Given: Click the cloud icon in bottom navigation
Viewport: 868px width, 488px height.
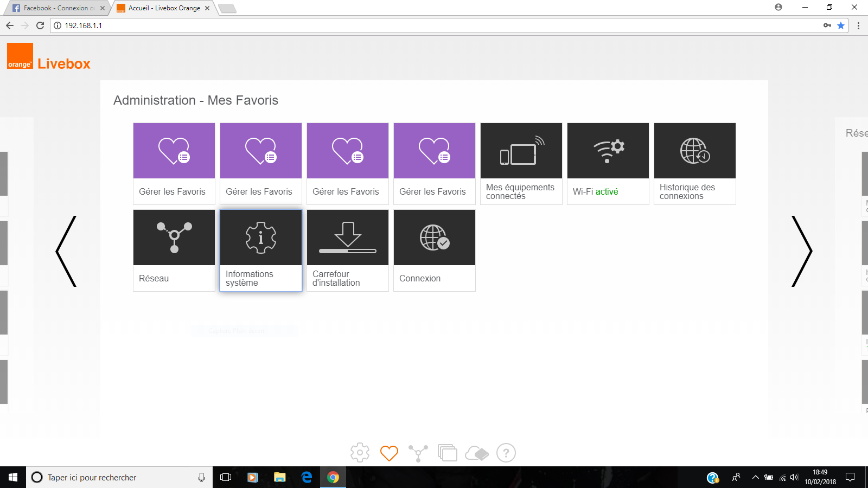Looking at the screenshot, I should pyautogui.click(x=477, y=453).
